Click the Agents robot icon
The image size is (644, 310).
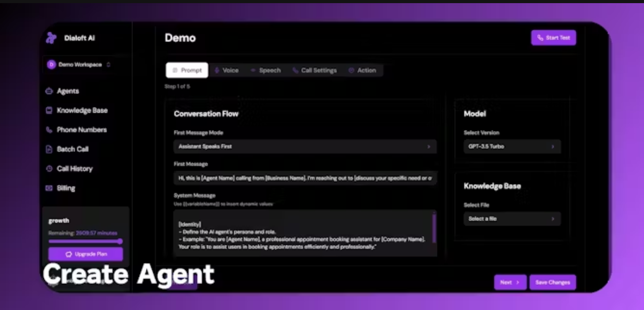click(49, 91)
